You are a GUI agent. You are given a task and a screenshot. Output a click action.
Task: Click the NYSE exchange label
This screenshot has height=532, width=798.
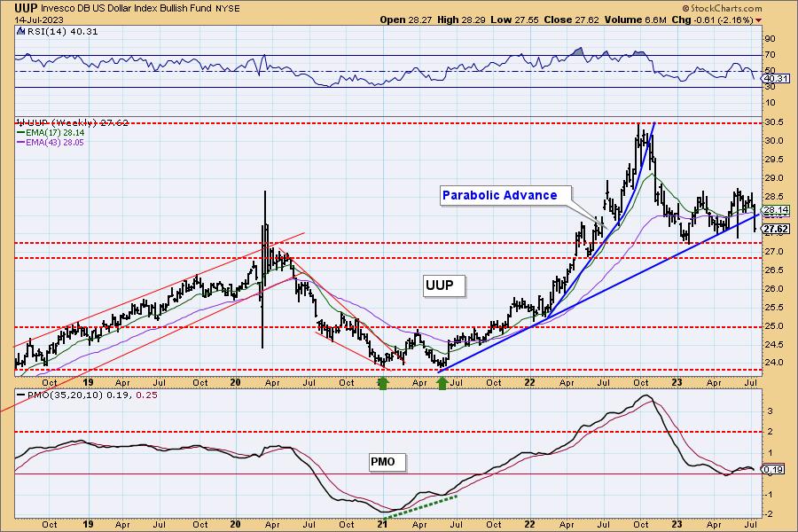(228, 9)
